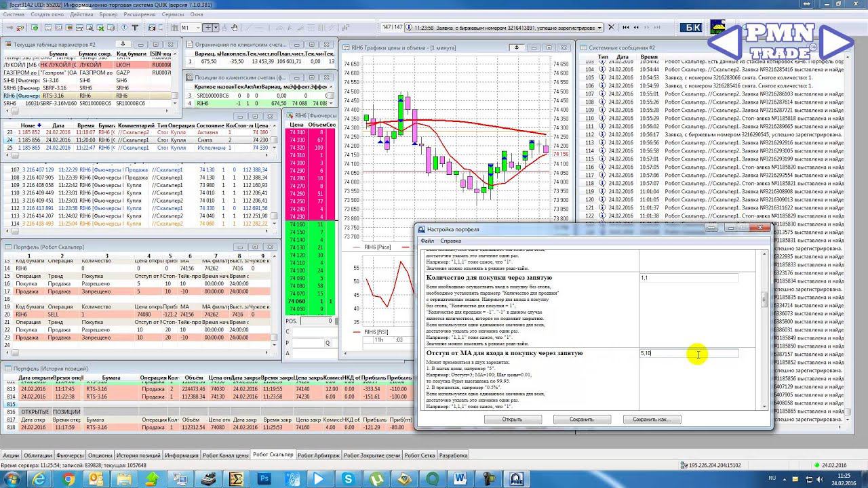Switch to the История позиций tab
Image resolution: width=868 pixels, height=488 pixels.
coord(138,455)
